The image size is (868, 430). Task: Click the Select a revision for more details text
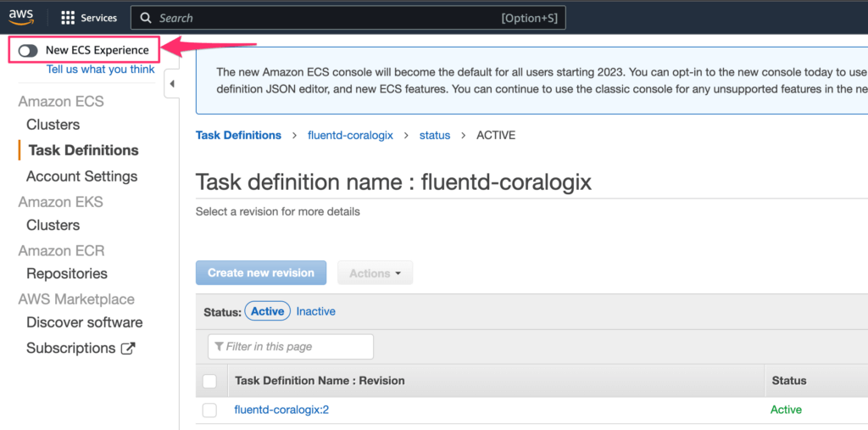278,212
